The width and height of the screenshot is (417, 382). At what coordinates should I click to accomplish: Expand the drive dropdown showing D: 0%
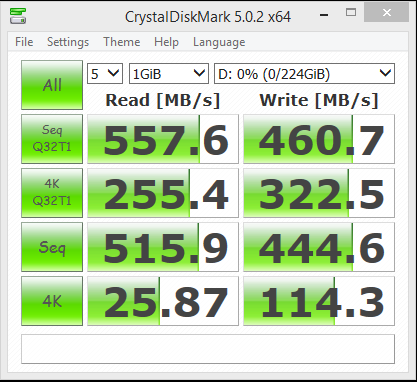[304, 73]
